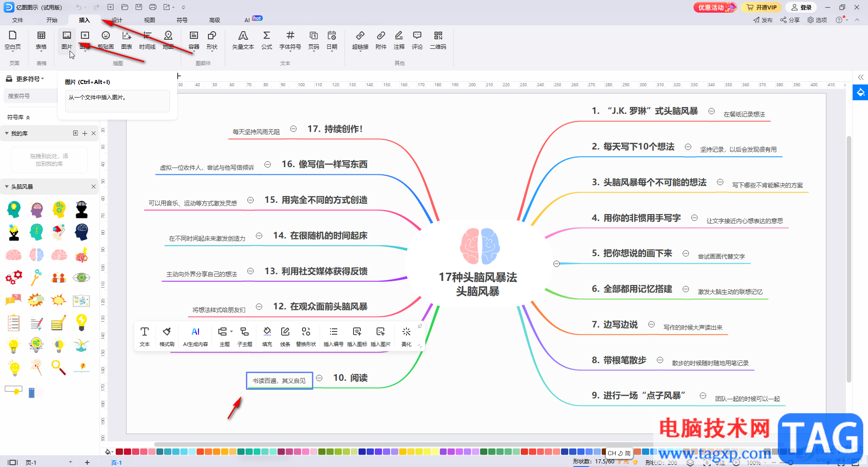Click the 发布 publish button
The height and width of the screenshot is (467, 868).
763,20
